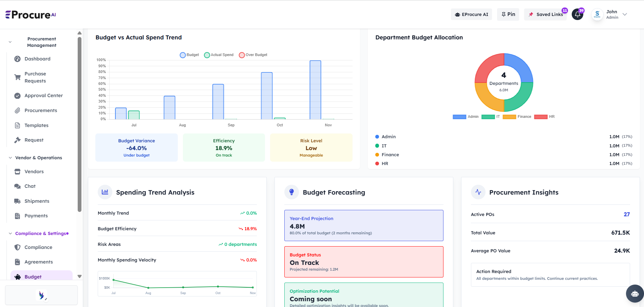Click the Templates document icon
This screenshot has width=644, height=307.
(17, 125)
